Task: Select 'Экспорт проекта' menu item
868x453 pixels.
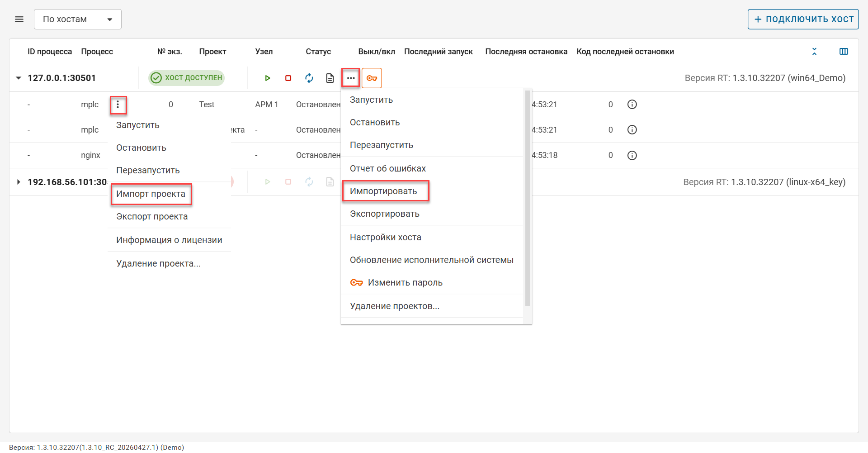Action: point(169,217)
